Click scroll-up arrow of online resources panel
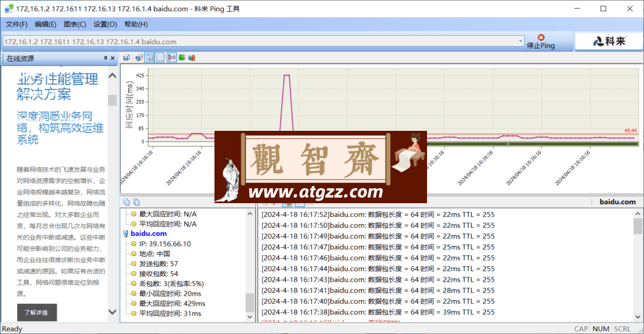This screenshot has width=644, height=334. point(112,76)
